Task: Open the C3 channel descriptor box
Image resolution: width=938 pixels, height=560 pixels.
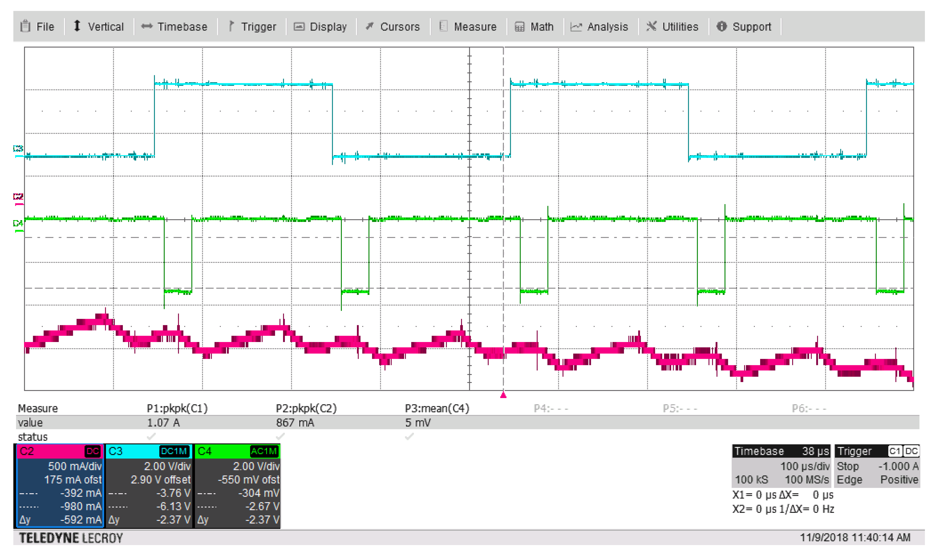Action: [x=149, y=487]
